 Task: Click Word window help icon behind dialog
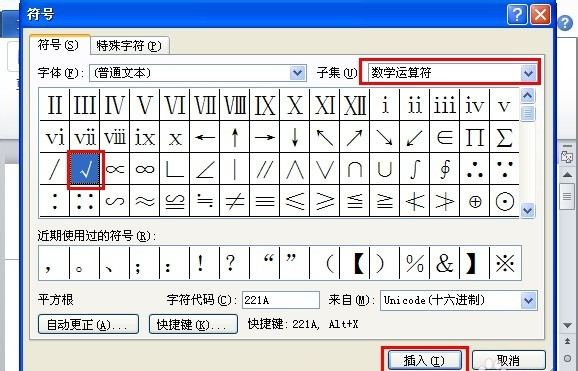(x=565, y=23)
